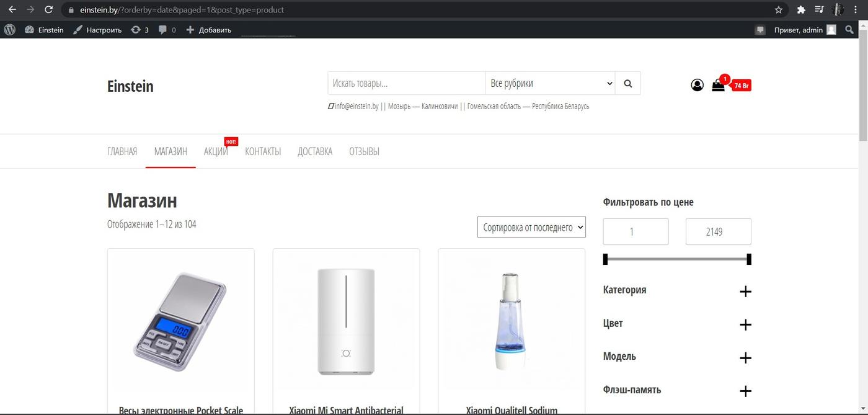Click the browser address bar URL
Image resolution: width=868 pixels, height=415 pixels.
pyautogui.click(x=182, y=10)
